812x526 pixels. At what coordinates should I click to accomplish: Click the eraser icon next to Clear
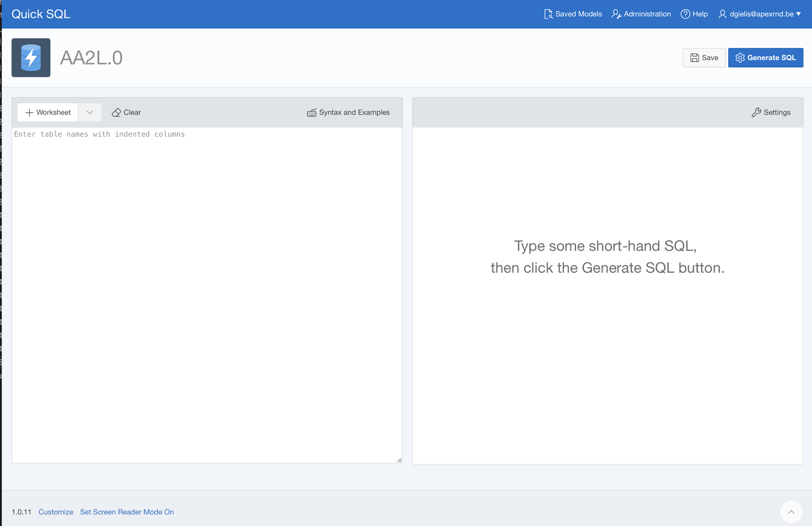(x=117, y=112)
